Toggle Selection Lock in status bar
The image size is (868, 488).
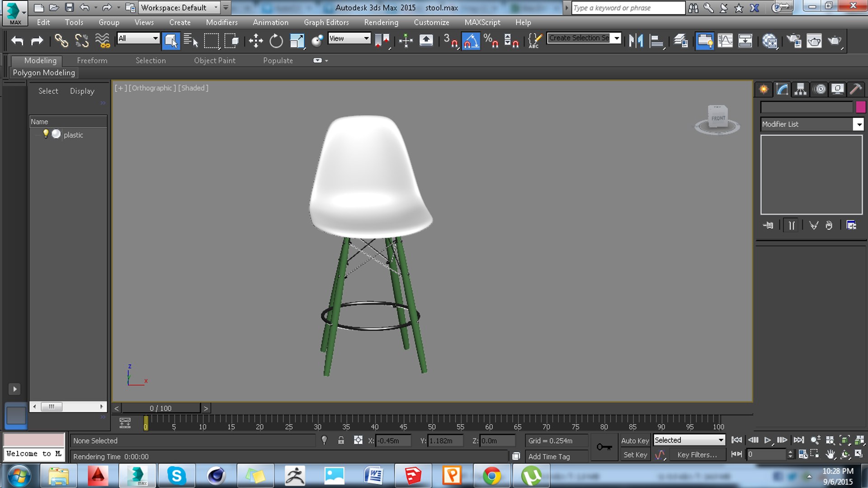(341, 440)
